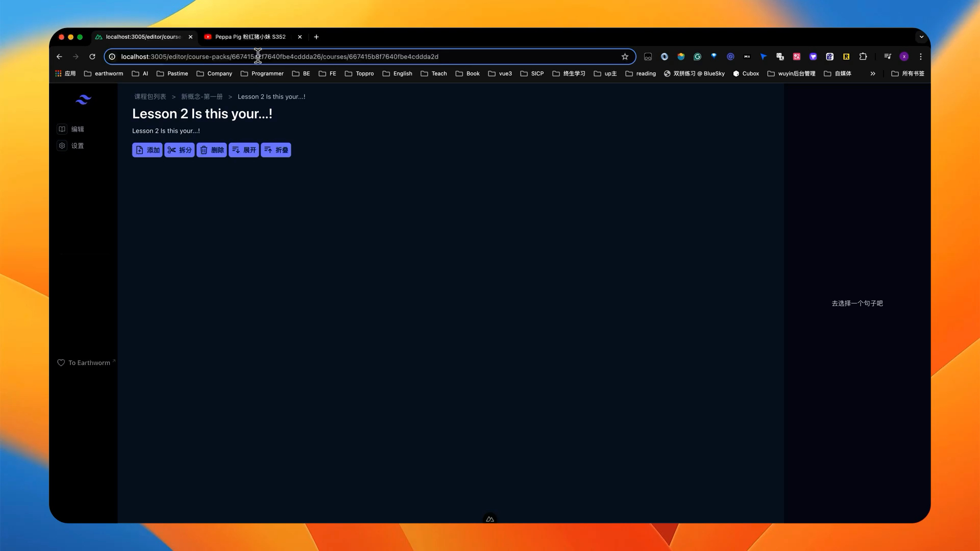Click the purple profile avatar X

(904, 57)
